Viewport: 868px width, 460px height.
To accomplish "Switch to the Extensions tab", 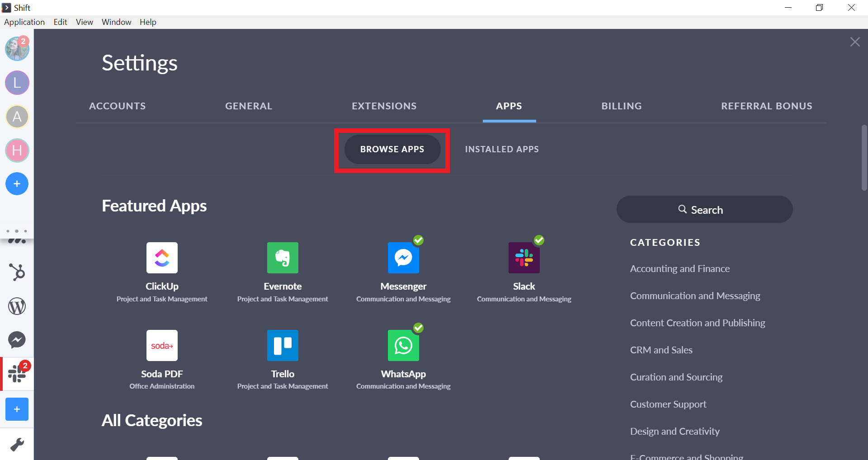I will pos(384,106).
